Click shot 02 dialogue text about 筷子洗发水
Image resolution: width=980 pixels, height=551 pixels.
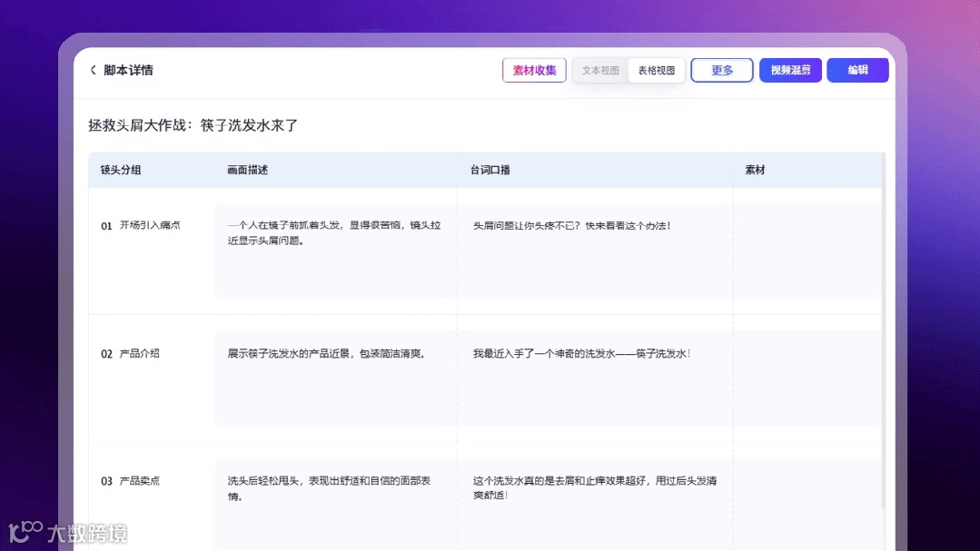tap(581, 354)
